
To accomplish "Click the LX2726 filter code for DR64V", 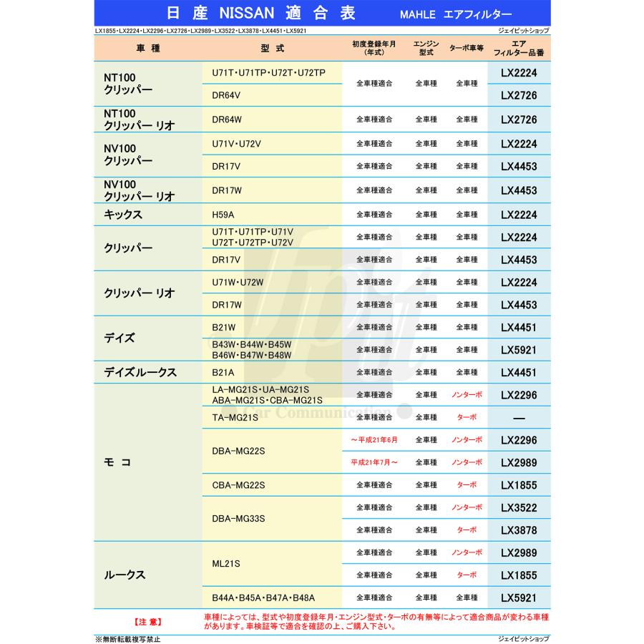I will pos(519,94).
